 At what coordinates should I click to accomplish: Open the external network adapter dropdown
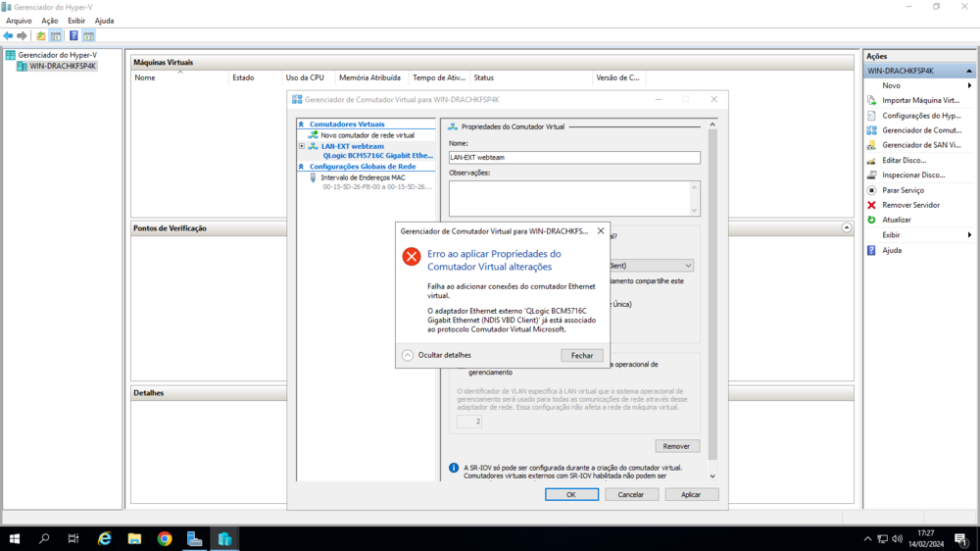click(x=688, y=266)
